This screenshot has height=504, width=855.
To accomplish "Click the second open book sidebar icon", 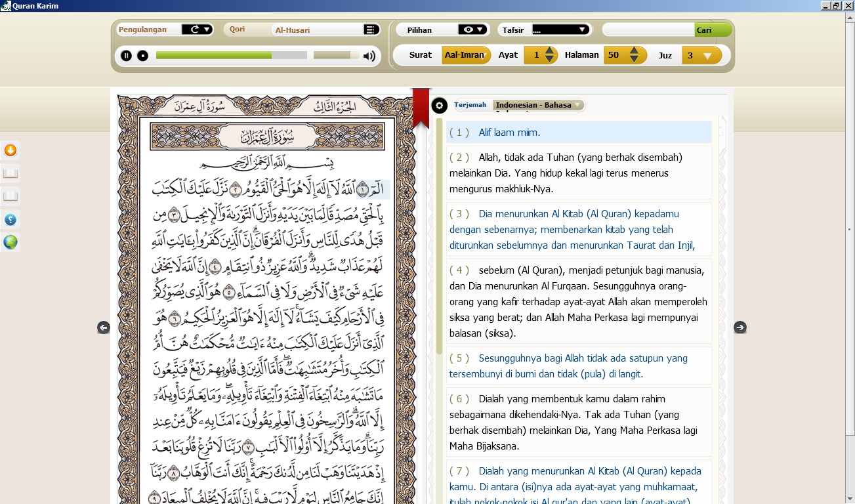I will pos(10,196).
